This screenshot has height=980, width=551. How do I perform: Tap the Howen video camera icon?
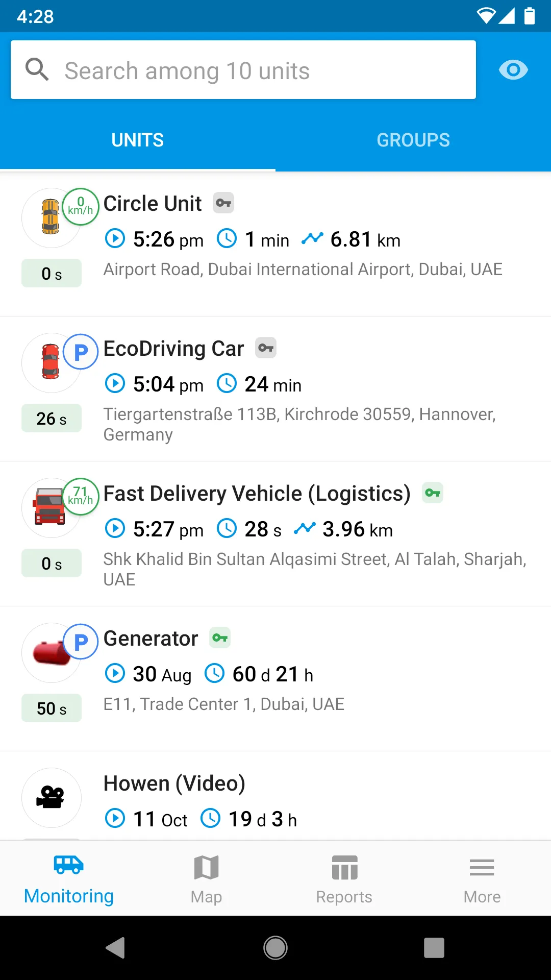tap(51, 797)
